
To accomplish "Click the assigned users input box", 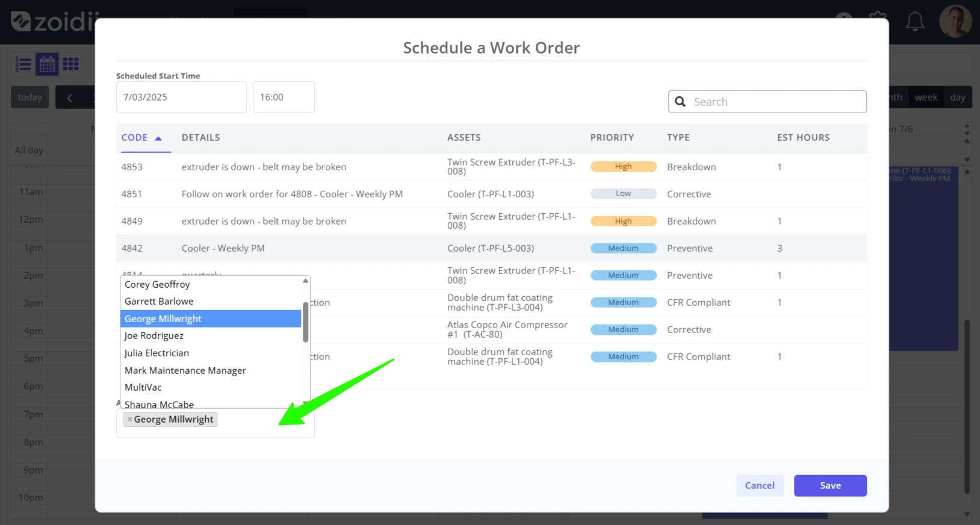I will (x=216, y=423).
